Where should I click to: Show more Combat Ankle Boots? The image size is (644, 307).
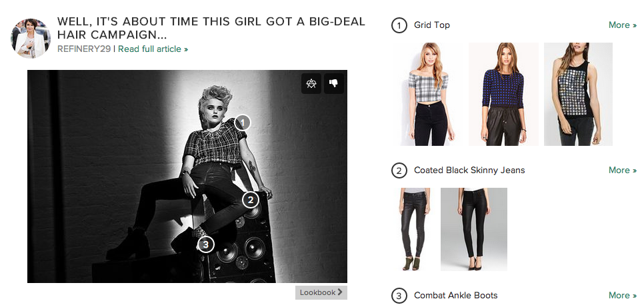623,295
